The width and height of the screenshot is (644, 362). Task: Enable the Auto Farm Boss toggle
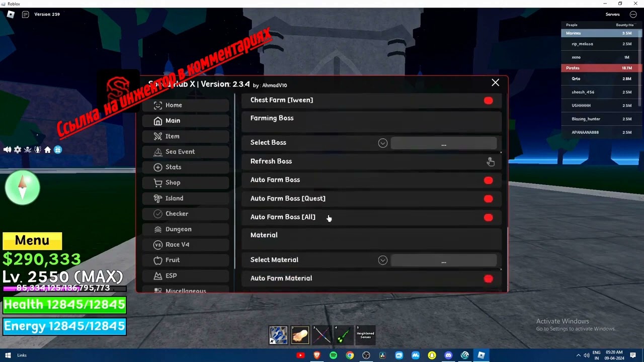(x=488, y=180)
